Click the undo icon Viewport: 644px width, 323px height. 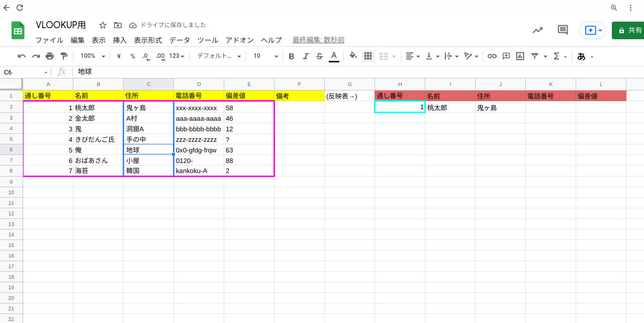click(21, 56)
